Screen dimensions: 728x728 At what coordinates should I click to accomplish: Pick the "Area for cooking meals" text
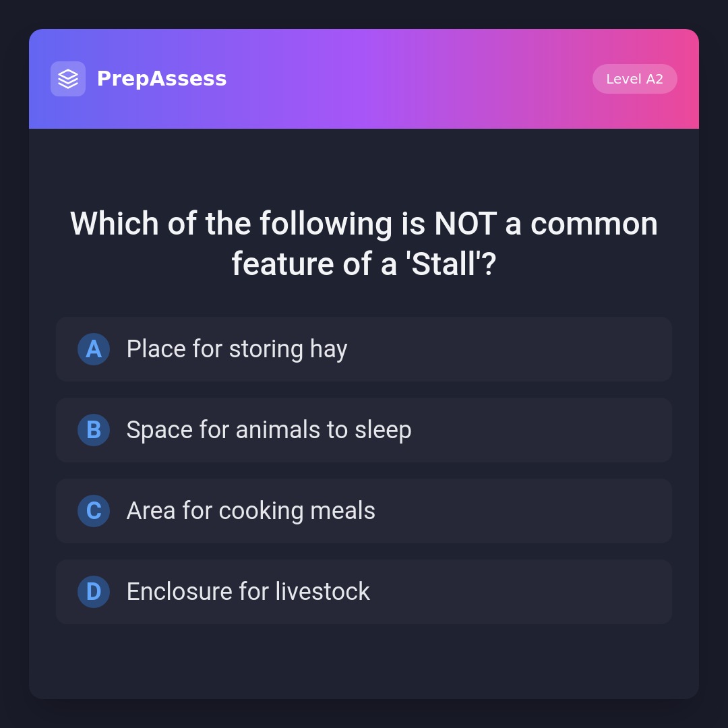point(251,511)
